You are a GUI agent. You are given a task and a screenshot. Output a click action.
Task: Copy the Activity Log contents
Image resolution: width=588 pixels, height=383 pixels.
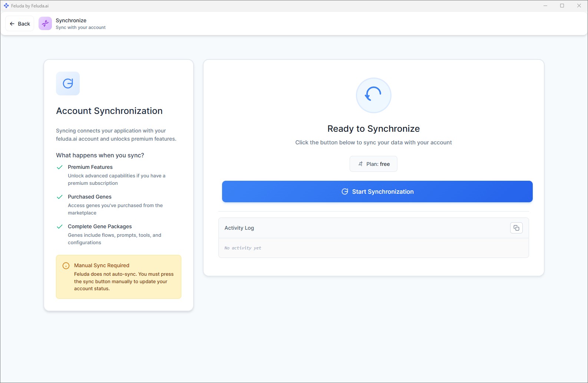(x=516, y=228)
